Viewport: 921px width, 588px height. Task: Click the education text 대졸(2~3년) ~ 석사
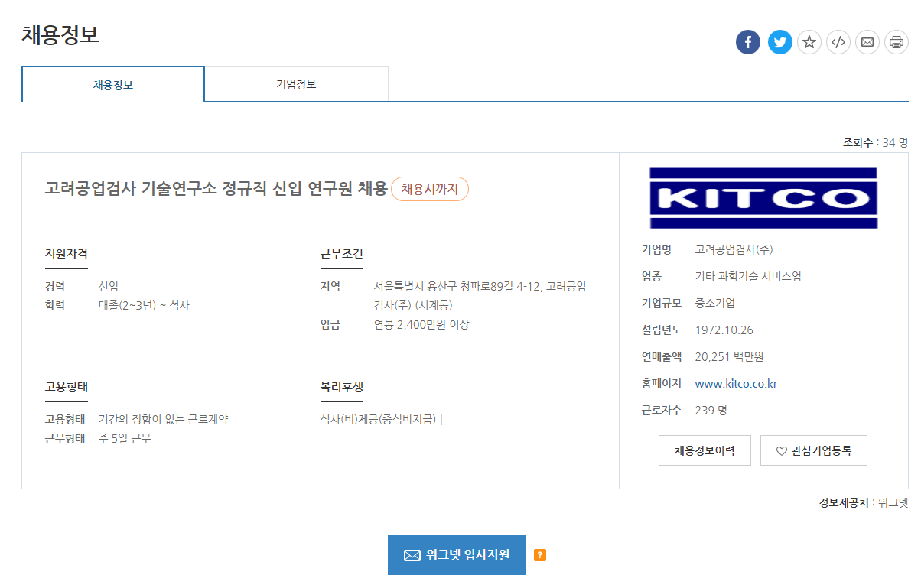[x=144, y=305]
